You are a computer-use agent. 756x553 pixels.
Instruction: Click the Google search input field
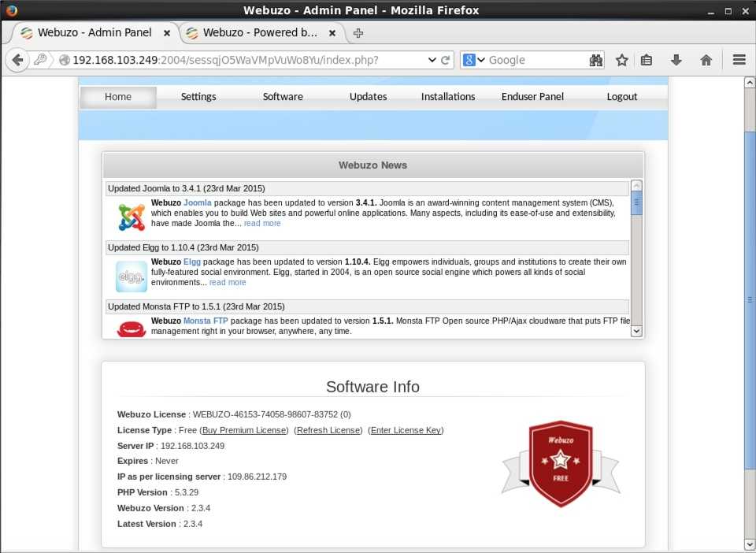point(535,60)
